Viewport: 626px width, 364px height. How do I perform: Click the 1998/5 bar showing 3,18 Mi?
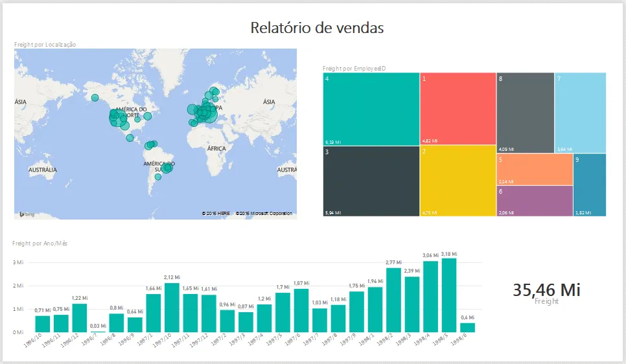(449, 295)
